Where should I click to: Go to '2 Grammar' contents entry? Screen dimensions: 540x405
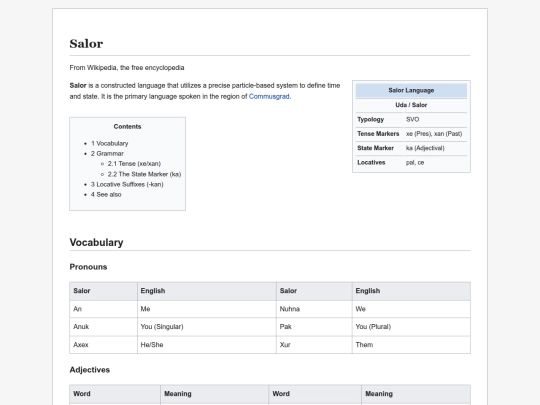click(107, 154)
